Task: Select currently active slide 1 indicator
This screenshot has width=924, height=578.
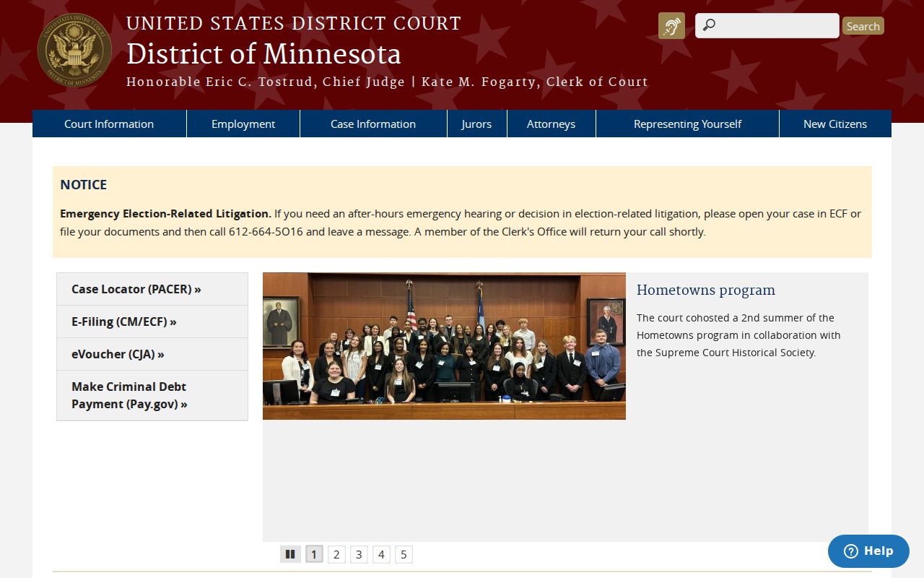Action: coord(314,554)
